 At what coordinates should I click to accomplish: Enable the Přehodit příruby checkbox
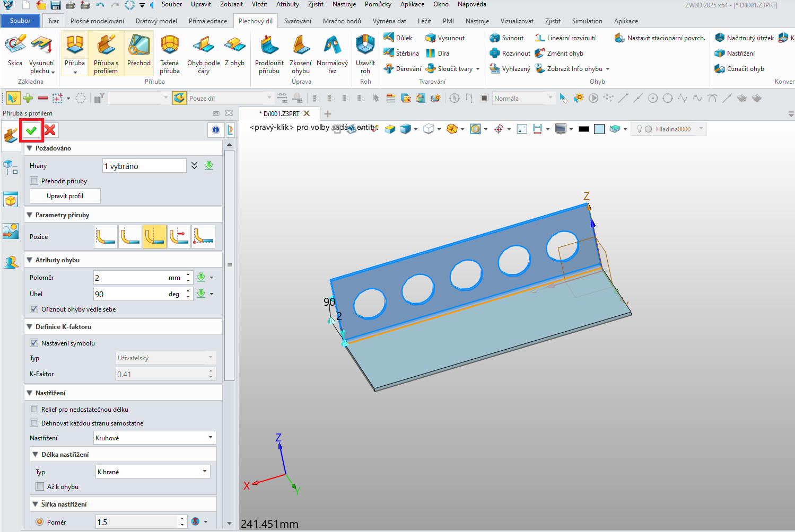[x=34, y=181]
